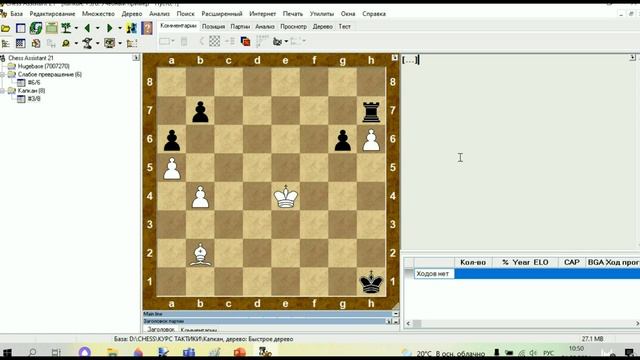This screenshot has height=360, width=640.
Task: Click the white king on e4
Action: click(x=285, y=197)
